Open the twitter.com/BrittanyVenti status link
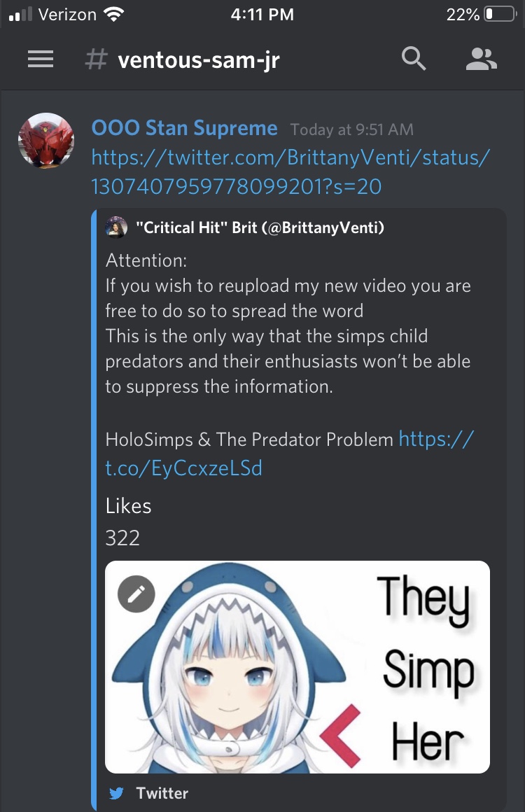The image size is (525, 812). tap(290, 172)
